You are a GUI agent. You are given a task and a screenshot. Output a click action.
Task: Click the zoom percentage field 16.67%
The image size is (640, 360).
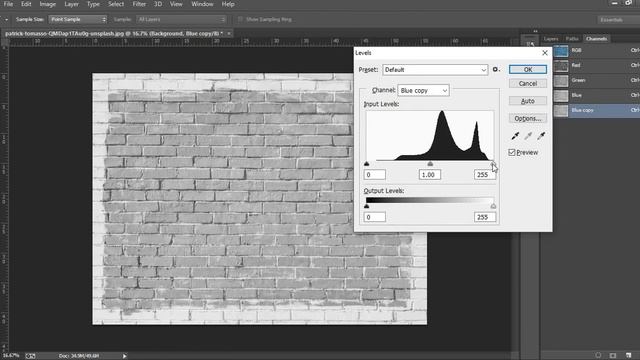coord(11,356)
